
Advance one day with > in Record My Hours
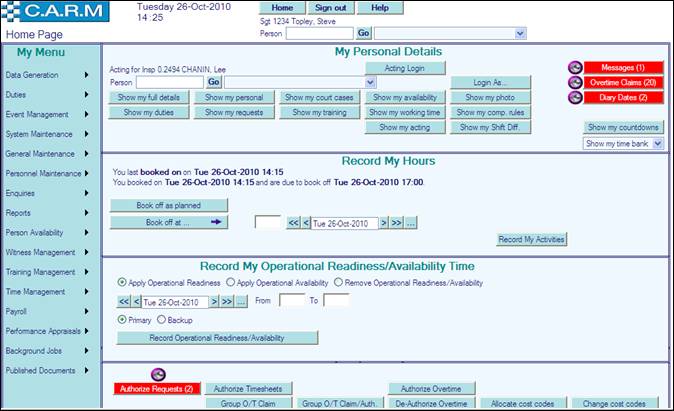[383, 223]
